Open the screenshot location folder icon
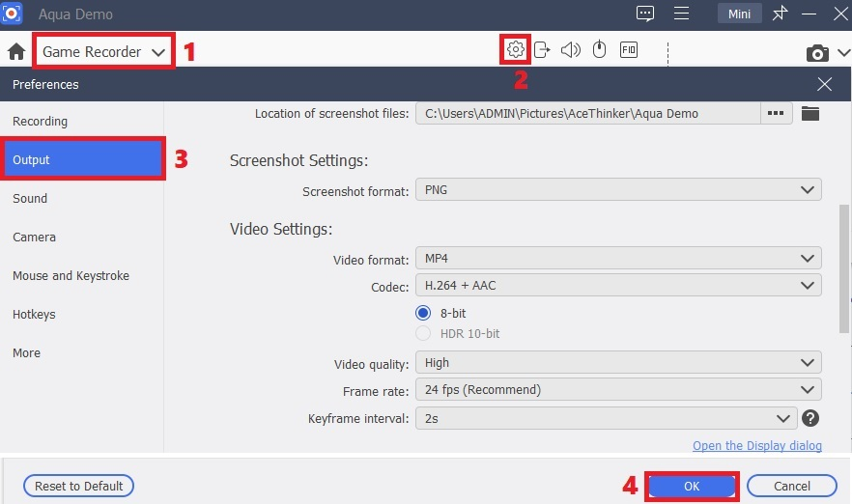Viewport: 852px width, 504px height. 810,113
